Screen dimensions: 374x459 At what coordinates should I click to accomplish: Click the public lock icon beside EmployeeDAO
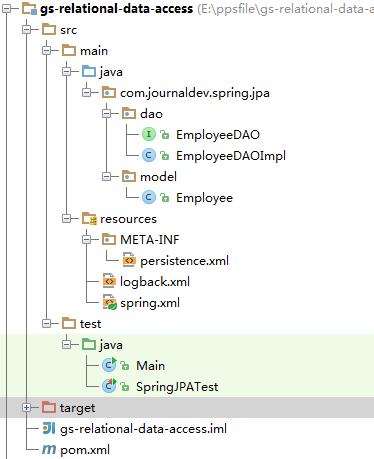pos(165,135)
